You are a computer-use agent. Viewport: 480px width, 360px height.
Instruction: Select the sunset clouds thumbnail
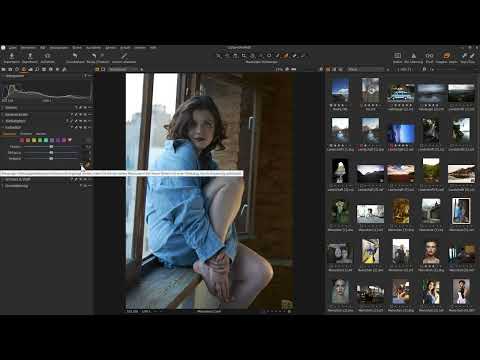click(x=401, y=173)
